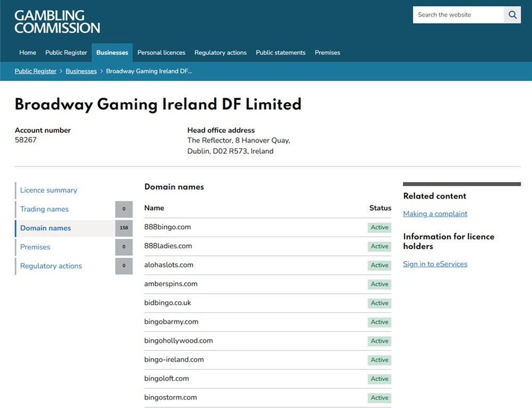
Task: Click the Active status badge for bidbingo.co.uk
Action: click(x=379, y=304)
